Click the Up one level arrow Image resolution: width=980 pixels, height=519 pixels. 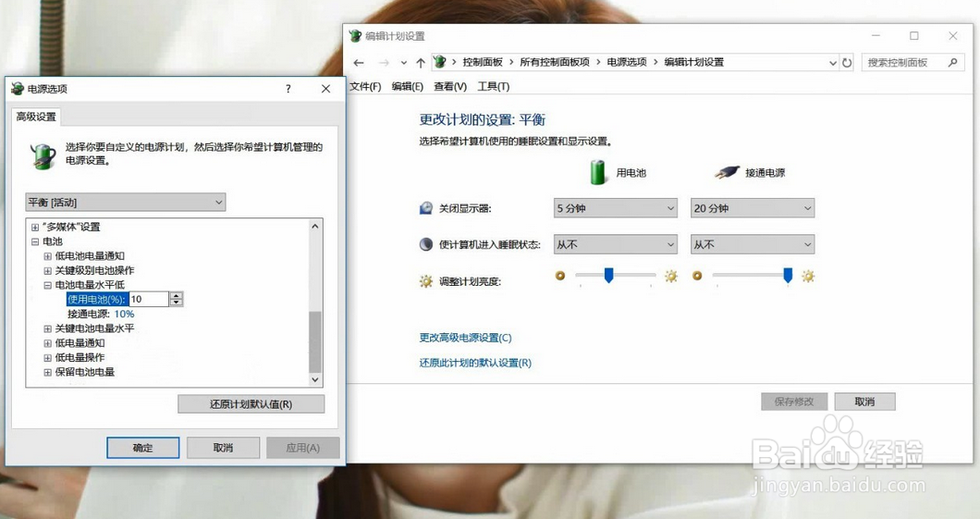[421, 63]
